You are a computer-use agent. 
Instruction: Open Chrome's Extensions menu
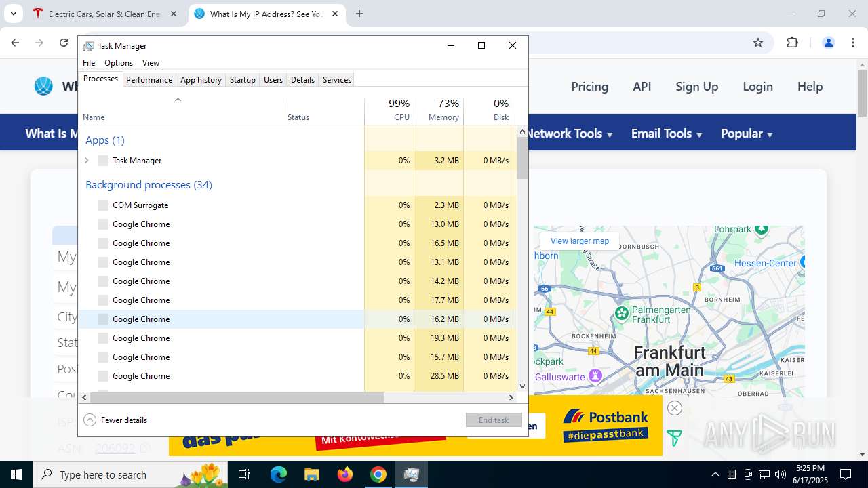point(792,43)
